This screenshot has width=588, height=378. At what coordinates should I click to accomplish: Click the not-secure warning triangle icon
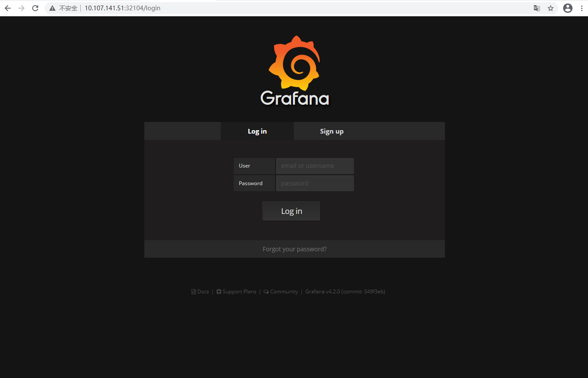(x=52, y=8)
